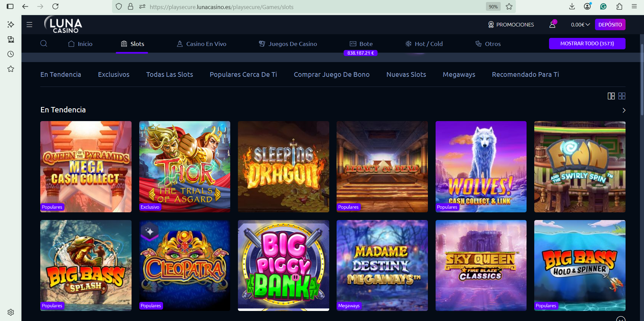Image resolution: width=644 pixels, height=321 pixels.
Task: Click the 90% zoom level indicator
Action: pos(493,7)
